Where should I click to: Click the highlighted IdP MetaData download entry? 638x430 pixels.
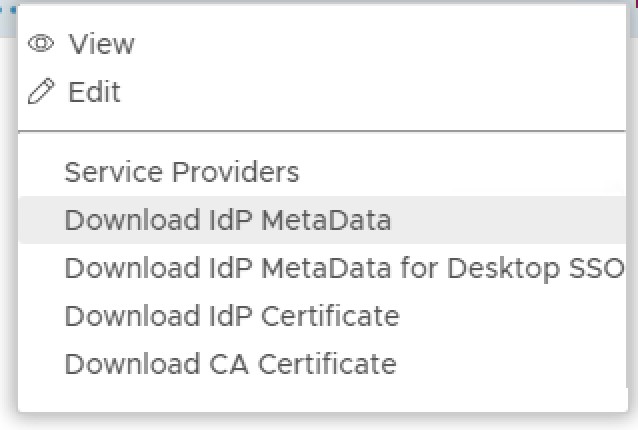point(227,220)
